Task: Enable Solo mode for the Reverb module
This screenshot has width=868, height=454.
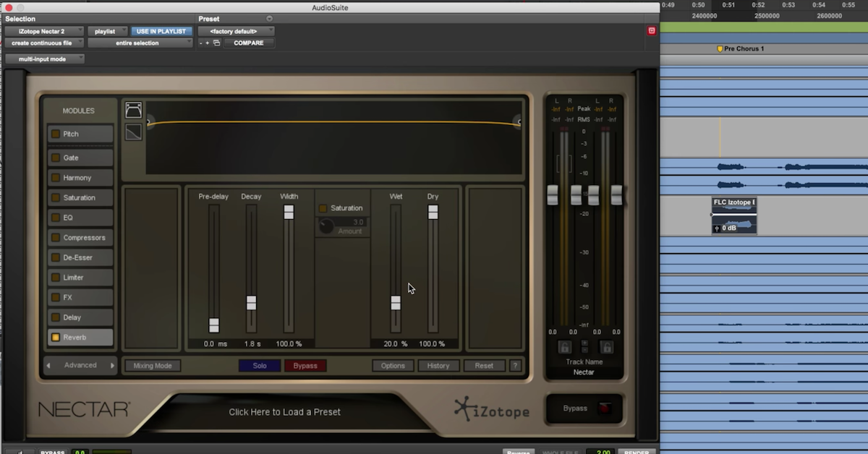Action: click(x=259, y=366)
